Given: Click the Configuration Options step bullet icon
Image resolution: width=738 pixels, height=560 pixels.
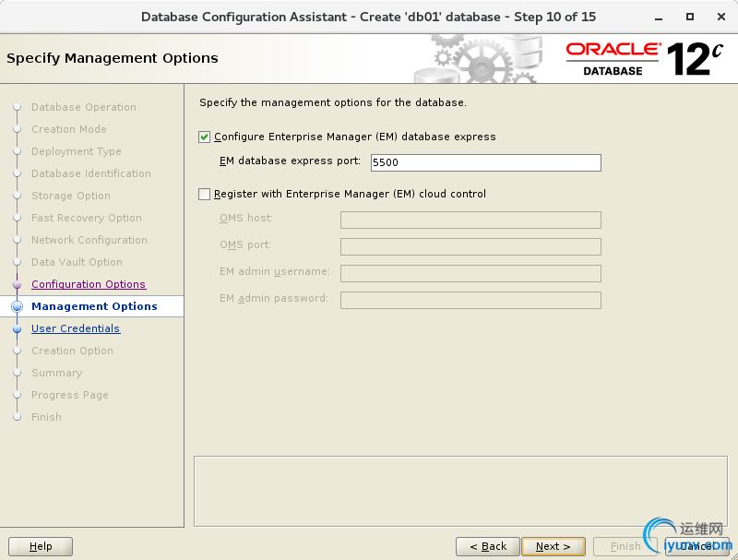Looking at the screenshot, I should [18, 285].
